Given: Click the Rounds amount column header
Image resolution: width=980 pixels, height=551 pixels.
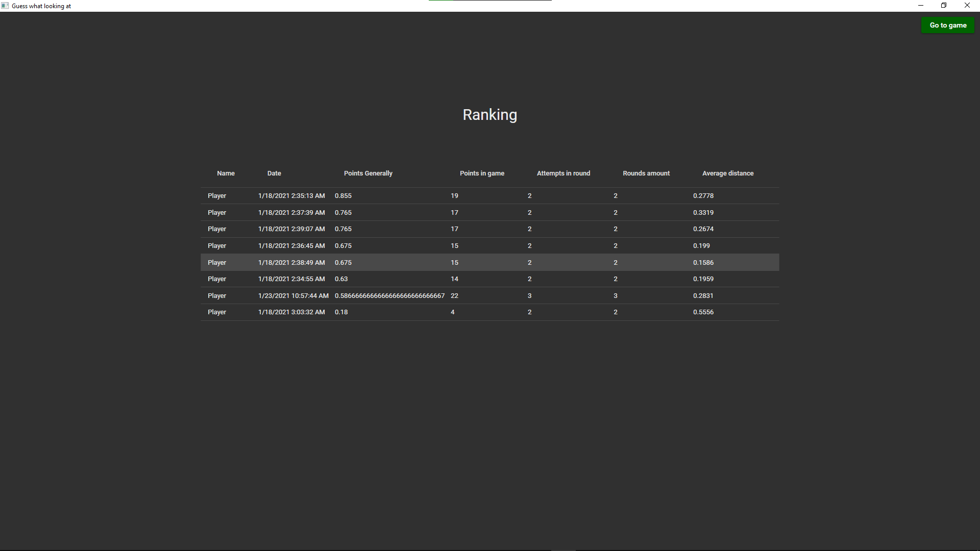Looking at the screenshot, I should (646, 173).
